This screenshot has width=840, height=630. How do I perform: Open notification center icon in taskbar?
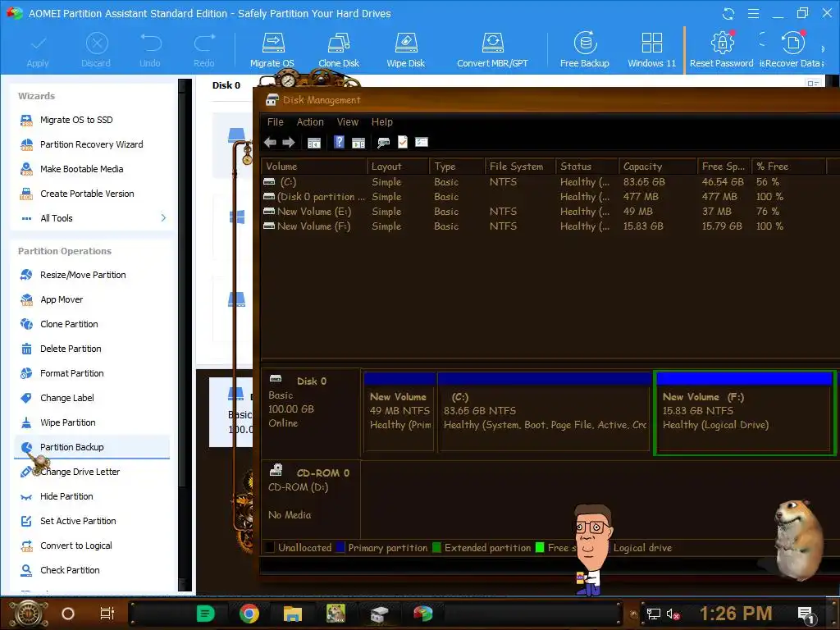click(806, 614)
